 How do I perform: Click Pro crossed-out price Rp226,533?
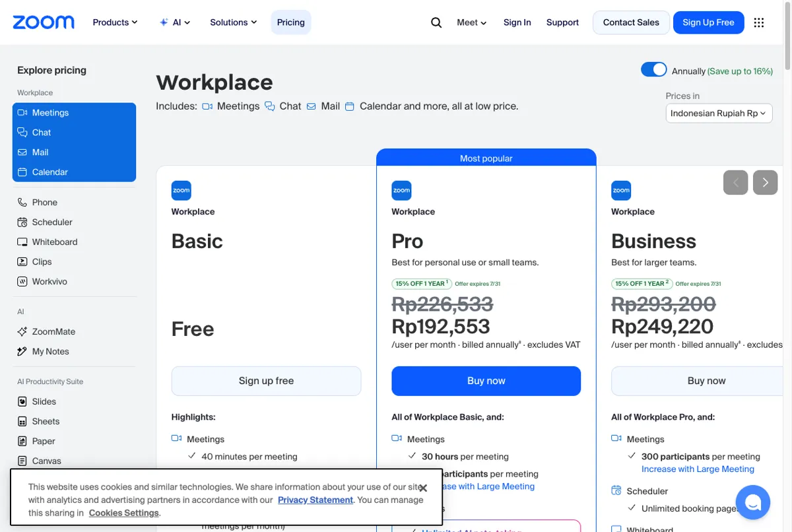[x=442, y=304]
